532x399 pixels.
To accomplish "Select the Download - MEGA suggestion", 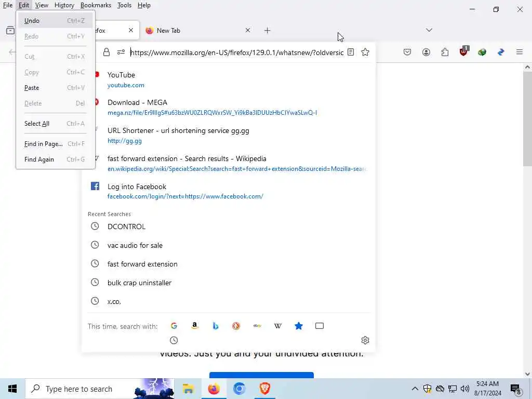I will [x=229, y=107].
